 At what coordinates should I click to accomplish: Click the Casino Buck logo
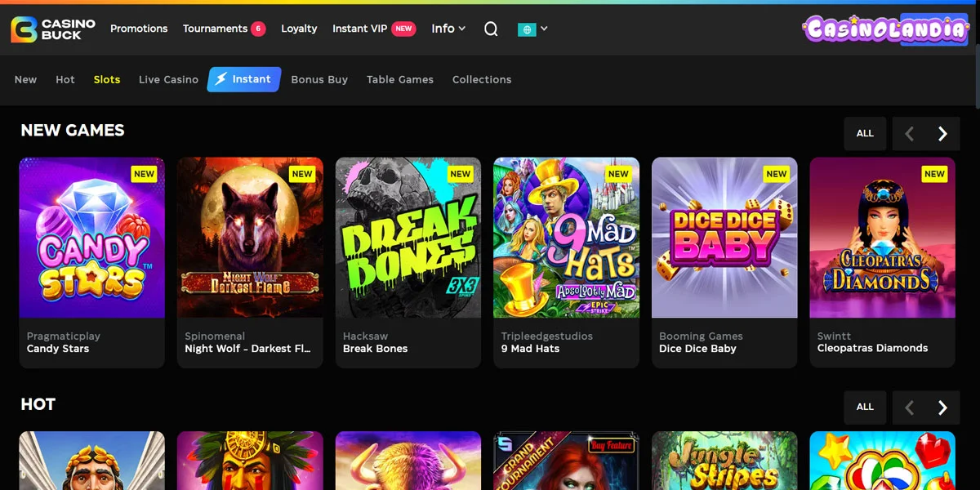(53, 29)
